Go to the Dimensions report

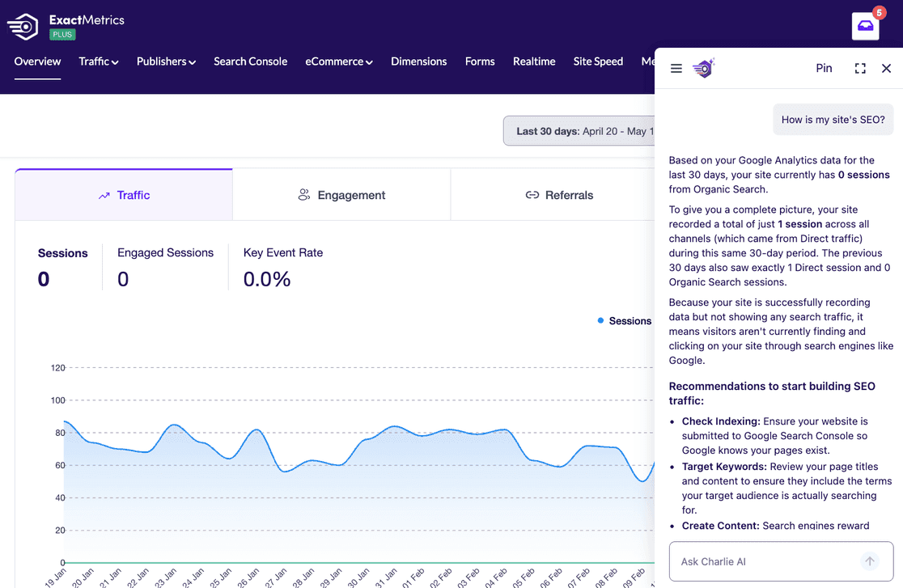coord(418,61)
